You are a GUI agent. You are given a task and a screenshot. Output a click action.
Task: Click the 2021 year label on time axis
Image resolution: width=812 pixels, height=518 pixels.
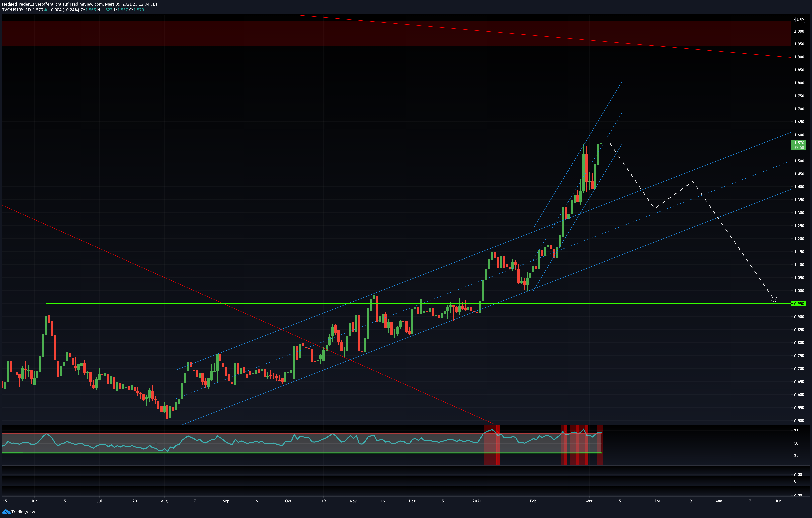click(x=477, y=501)
